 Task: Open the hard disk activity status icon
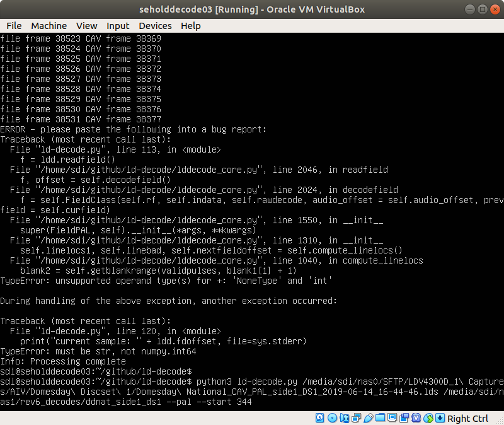tap(318, 418)
